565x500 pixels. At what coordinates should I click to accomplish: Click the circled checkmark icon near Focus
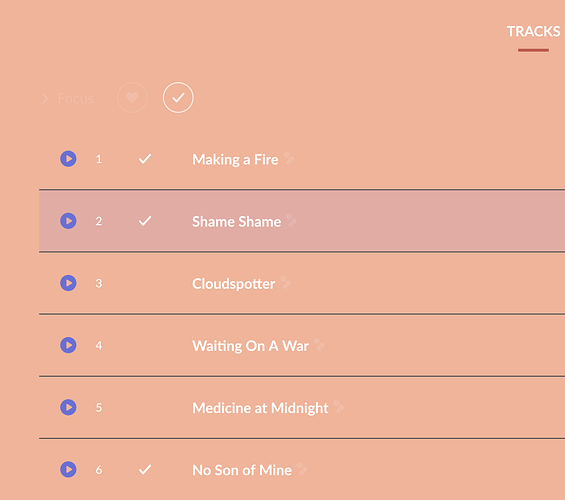click(178, 98)
